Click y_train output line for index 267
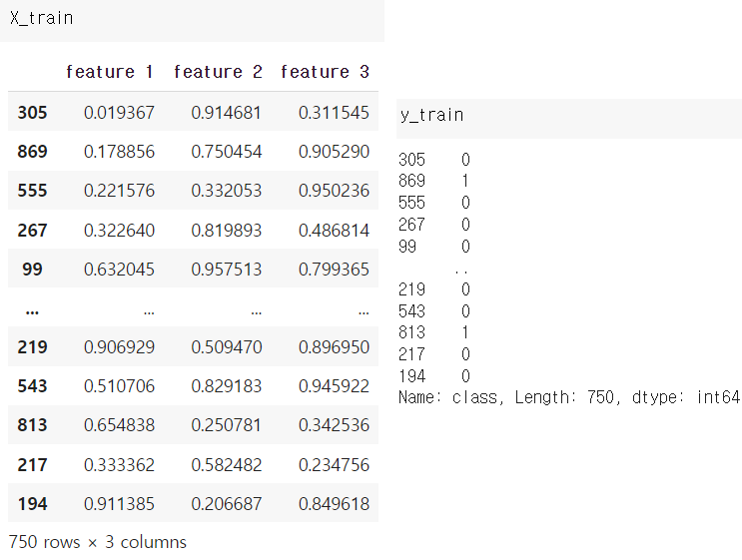This screenshot has height=560, width=742. pyautogui.click(x=434, y=225)
